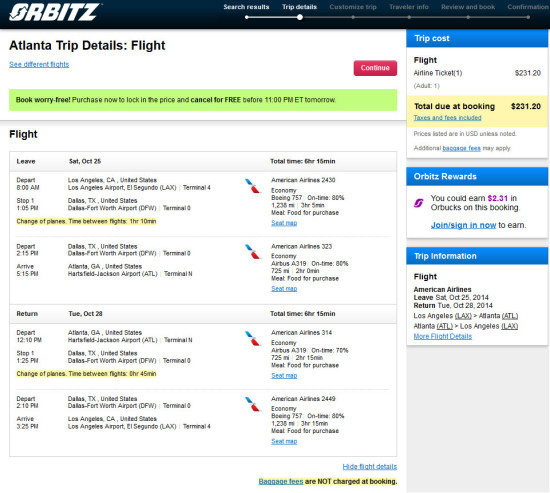550x493 pixels.
Task: Go to Search results step
Action: [x=246, y=7]
